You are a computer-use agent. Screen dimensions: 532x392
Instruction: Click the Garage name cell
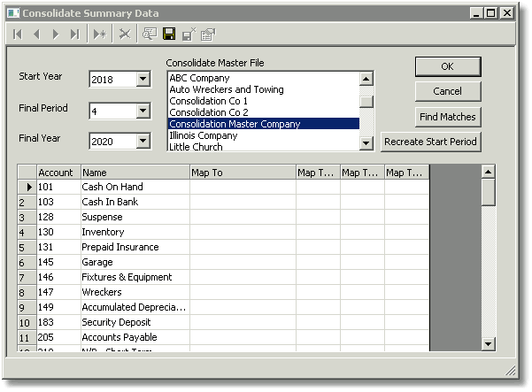click(135, 262)
